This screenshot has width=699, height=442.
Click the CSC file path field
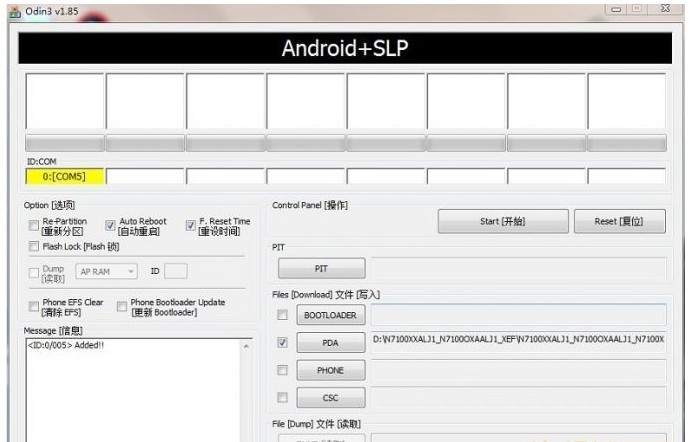point(519,397)
